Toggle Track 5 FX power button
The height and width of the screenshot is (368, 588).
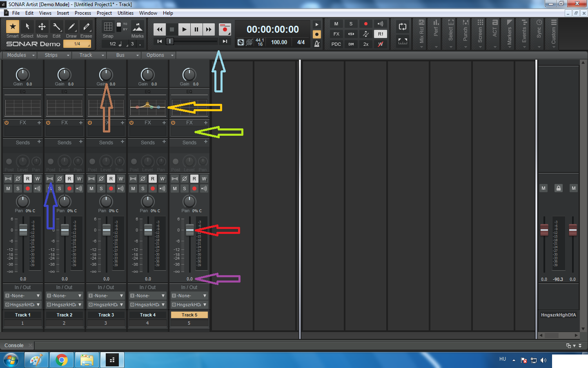click(x=173, y=123)
